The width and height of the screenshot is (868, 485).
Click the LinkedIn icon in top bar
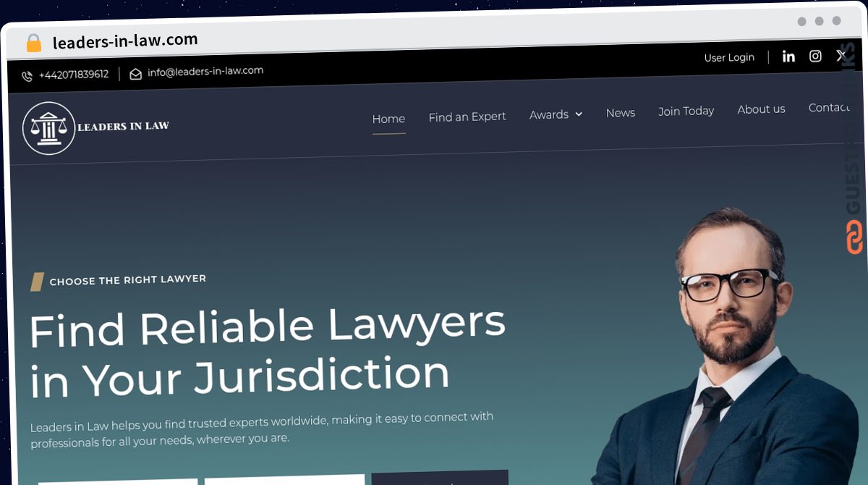(788, 56)
